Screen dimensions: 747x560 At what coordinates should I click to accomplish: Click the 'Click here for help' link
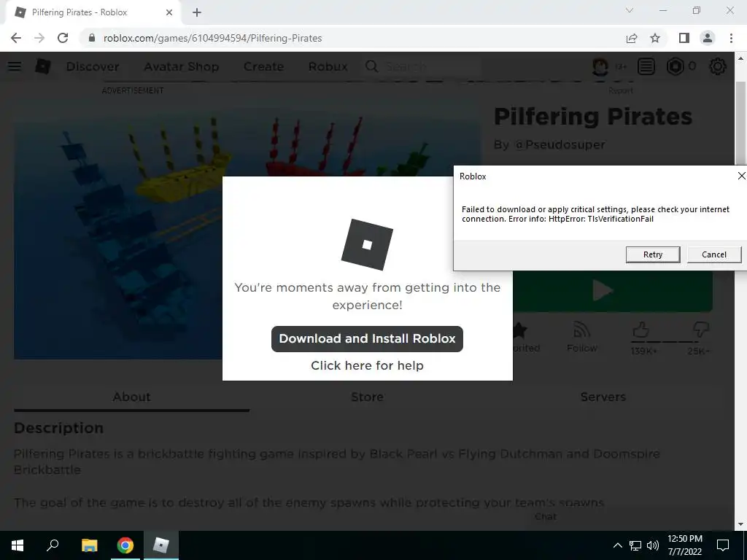point(367,365)
